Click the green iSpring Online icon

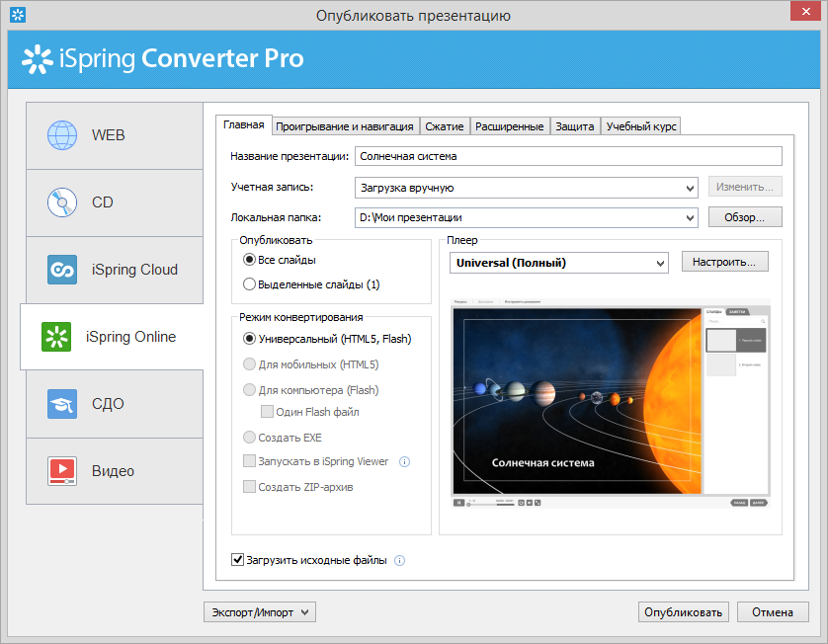[x=56, y=337]
